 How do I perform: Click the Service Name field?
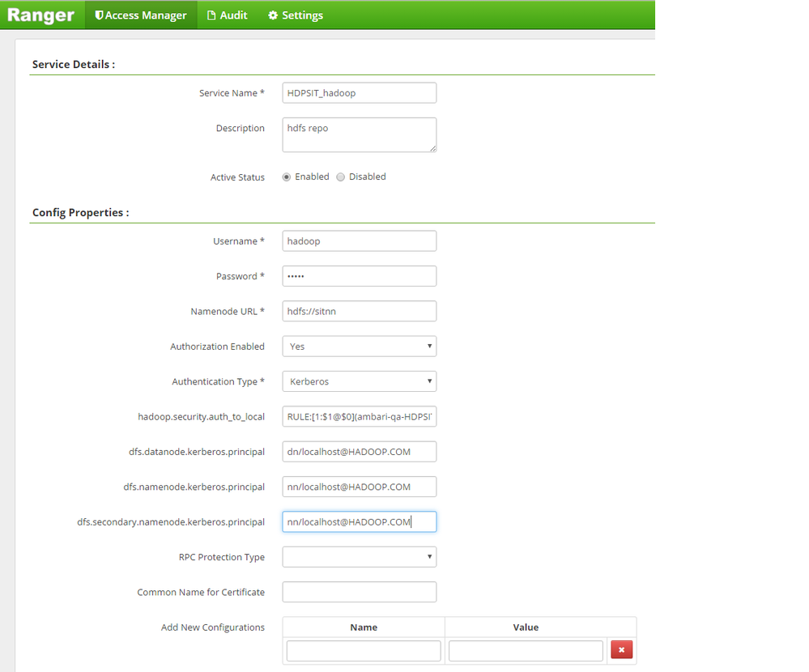(x=359, y=93)
